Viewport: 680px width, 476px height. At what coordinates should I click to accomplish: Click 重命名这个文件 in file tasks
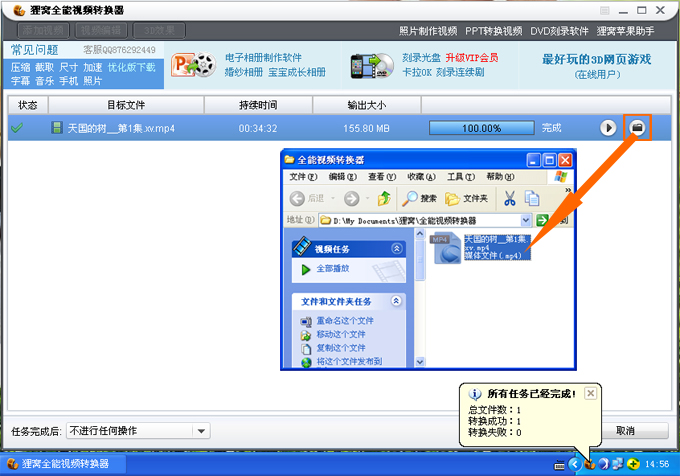click(345, 321)
